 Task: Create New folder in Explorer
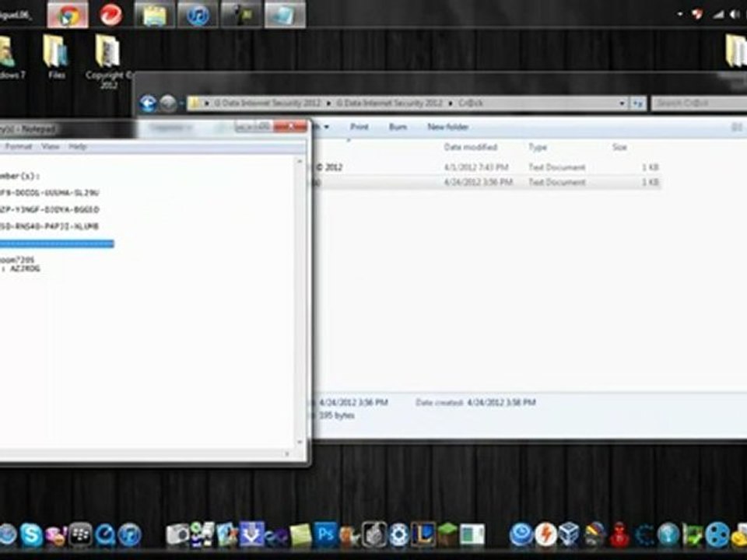pos(448,127)
